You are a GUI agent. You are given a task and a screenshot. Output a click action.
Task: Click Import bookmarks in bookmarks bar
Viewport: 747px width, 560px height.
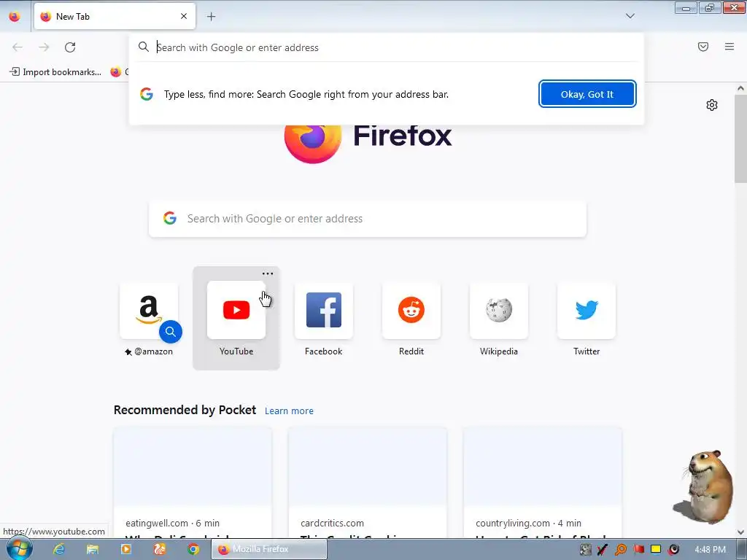[55, 72]
